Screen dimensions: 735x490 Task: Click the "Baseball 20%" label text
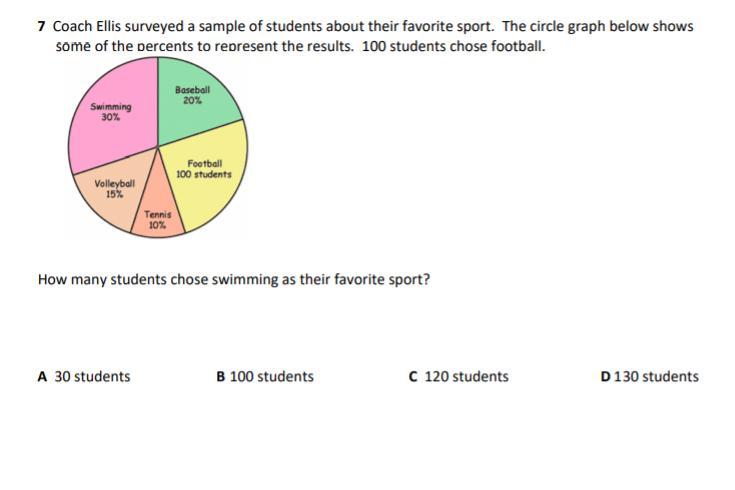pos(193,95)
